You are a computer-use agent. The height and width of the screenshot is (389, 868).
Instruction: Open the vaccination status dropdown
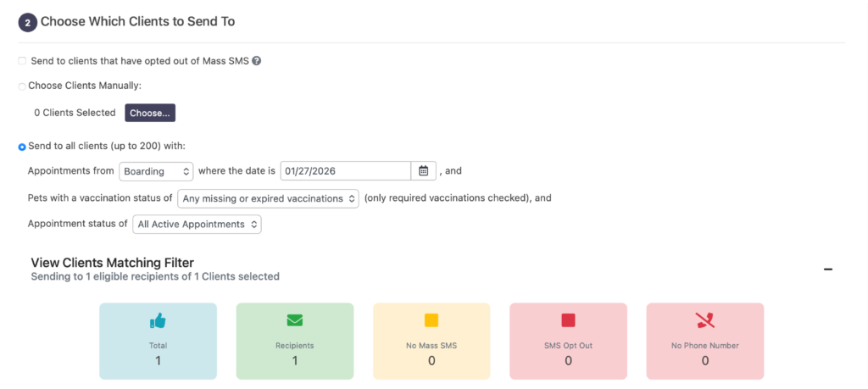pos(268,198)
